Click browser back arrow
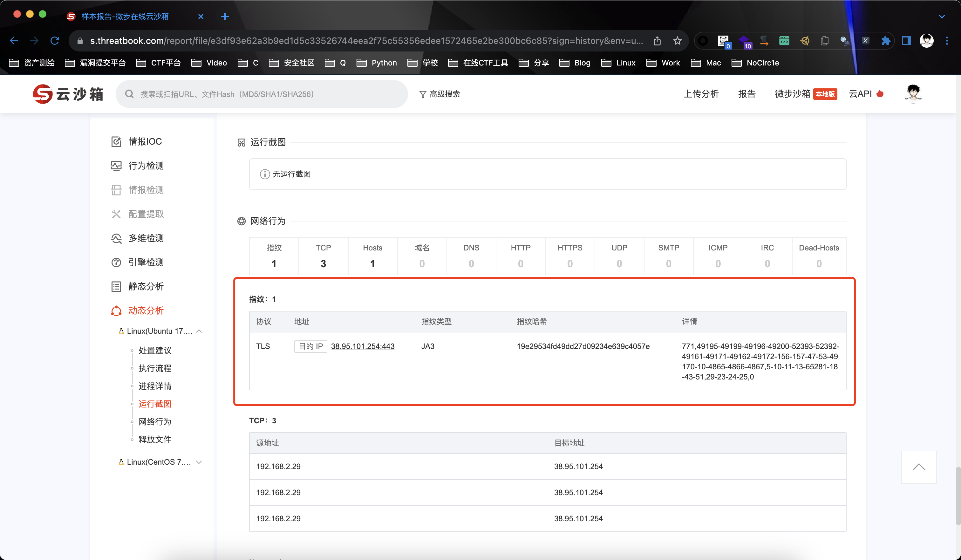 14,40
